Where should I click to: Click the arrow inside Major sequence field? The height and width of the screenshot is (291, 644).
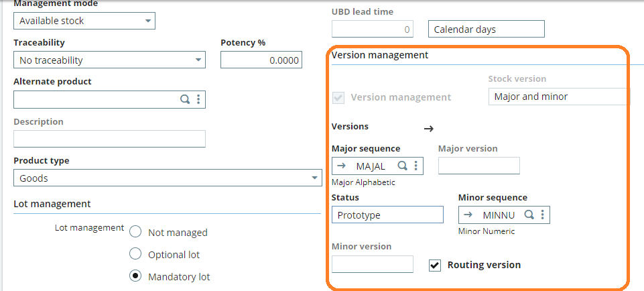pos(341,166)
